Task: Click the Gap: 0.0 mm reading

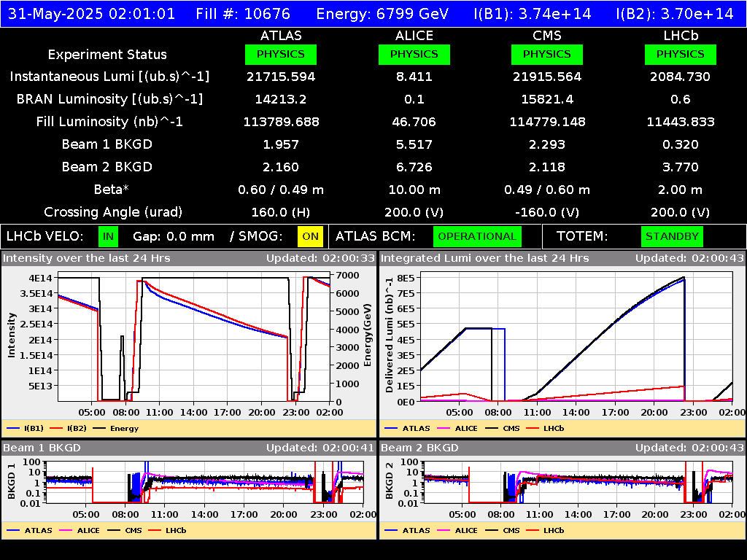Action: pyautogui.click(x=174, y=237)
